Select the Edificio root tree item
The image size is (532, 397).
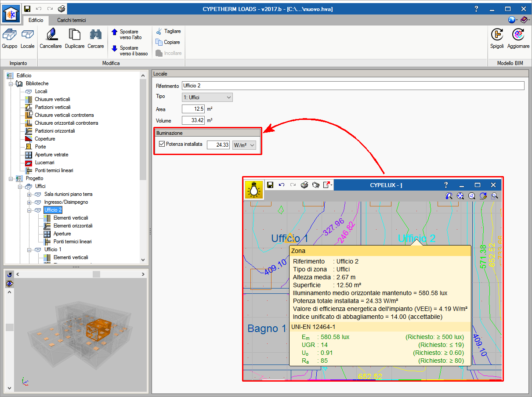(x=24, y=76)
